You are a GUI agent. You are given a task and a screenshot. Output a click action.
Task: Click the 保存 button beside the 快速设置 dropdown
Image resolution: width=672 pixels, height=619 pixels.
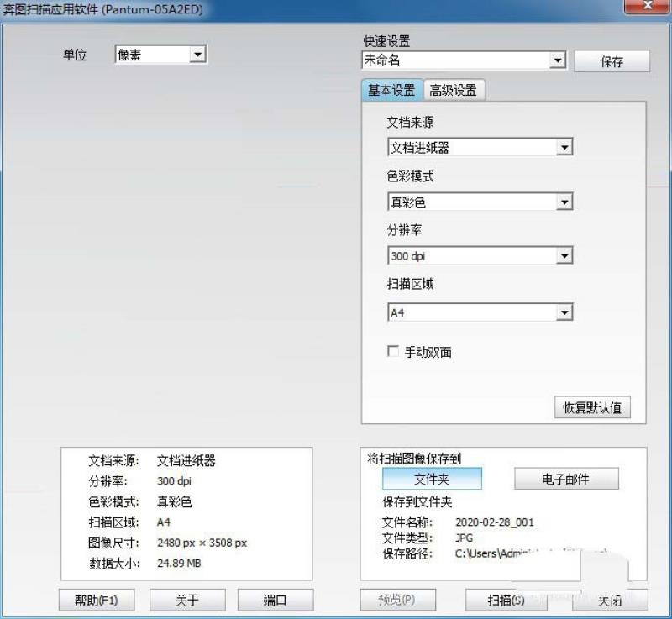[x=612, y=61]
